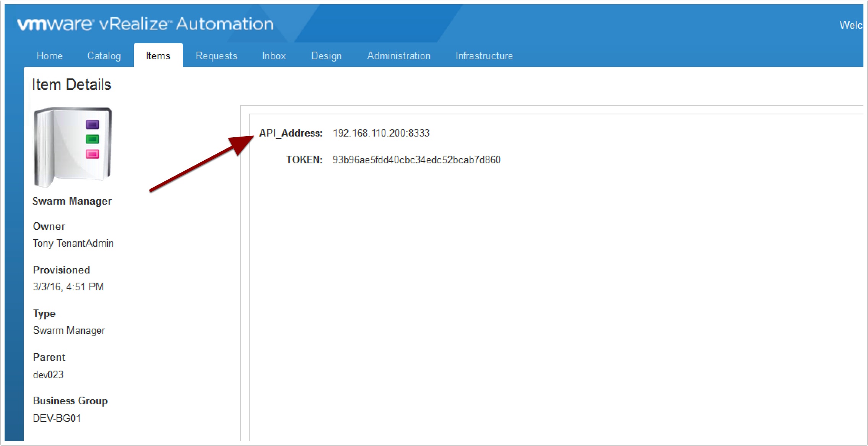Image resolution: width=868 pixels, height=446 pixels.
Task: Select the Tony TenantAdmin owner value
Action: point(73,243)
